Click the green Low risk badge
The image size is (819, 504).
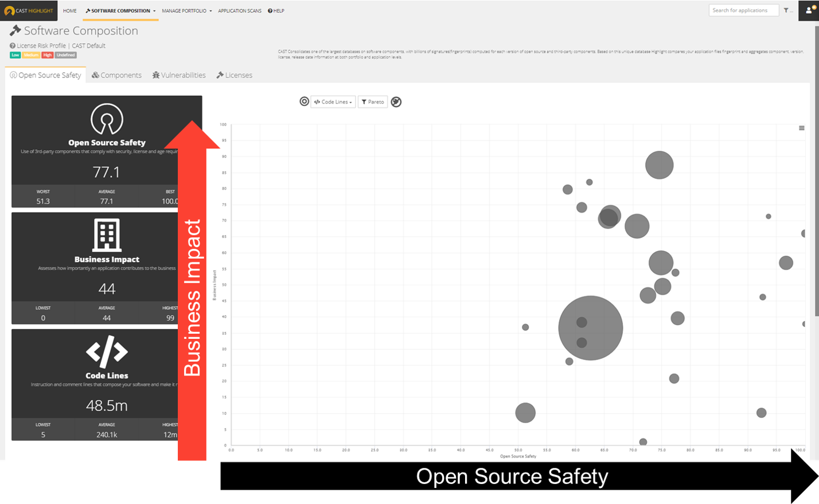pyautogui.click(x=15, y=55)
